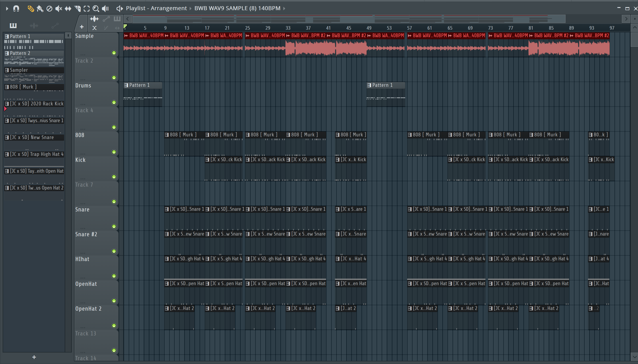Viewport: 638px width, 364px height.
Task: Toggle mute on the HIhat track
Action: pyautogui.click(x=114, y=276)
